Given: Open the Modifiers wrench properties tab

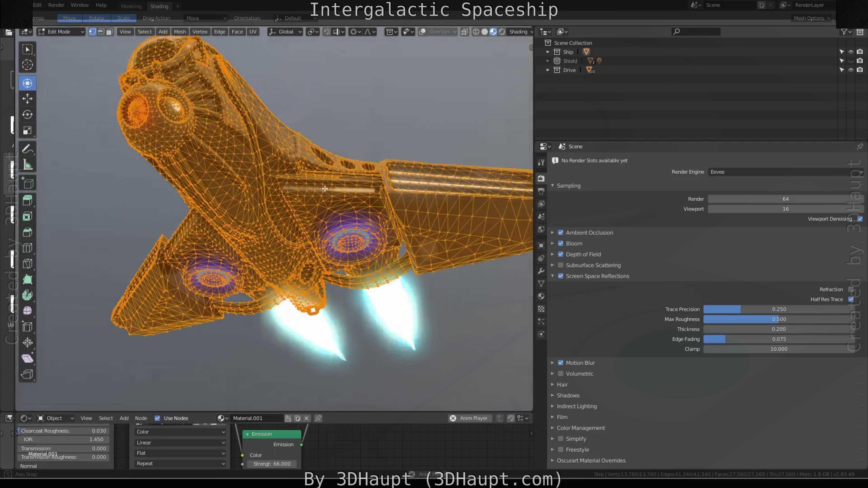Looking at the screenshot, I should point(541,271).
